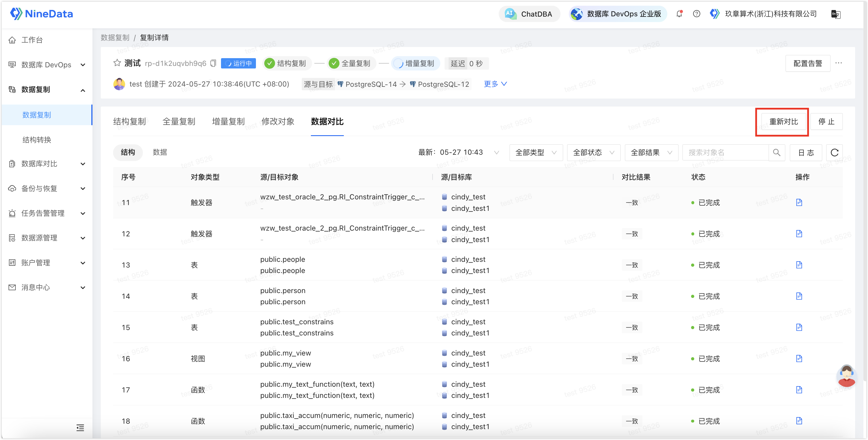Switch to 增量复制 tab
Viewport: 868px width, 440px height.
coord(228,122)
